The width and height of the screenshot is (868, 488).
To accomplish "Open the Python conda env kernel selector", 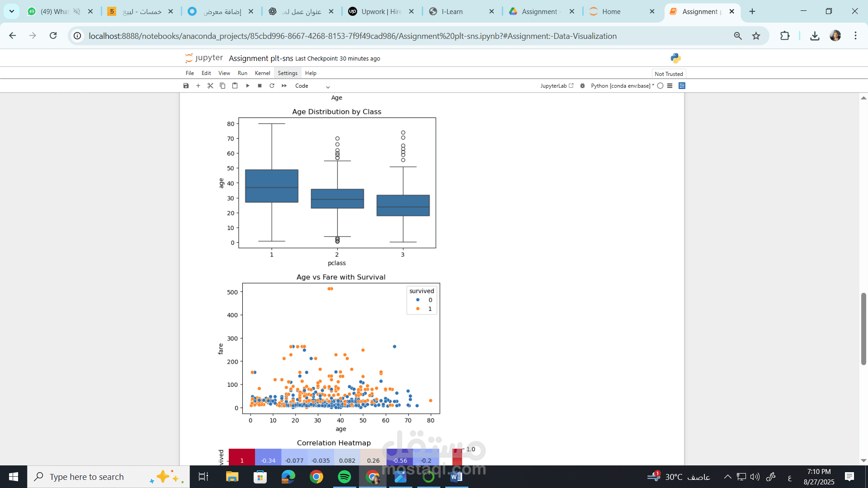I will tap(622, 86).
